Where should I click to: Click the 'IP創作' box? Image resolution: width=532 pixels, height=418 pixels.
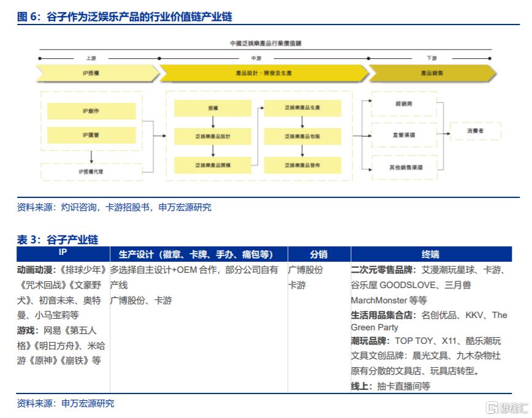(x=91, y=111)
